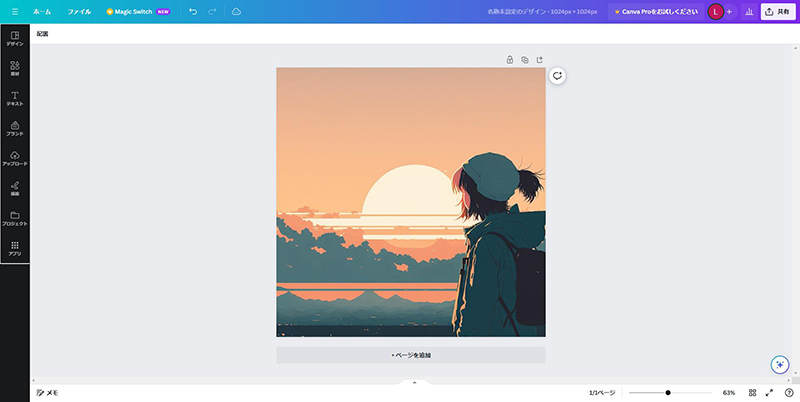The image size is (800, 402).
Task: Click the comment refresh bubble beside canvas
Action: 557,76
